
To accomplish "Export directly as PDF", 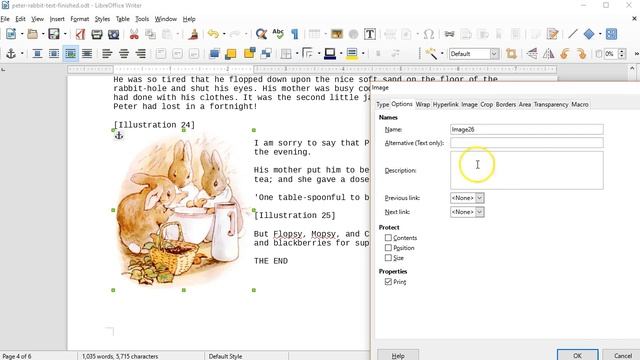I will coord(80,34).
